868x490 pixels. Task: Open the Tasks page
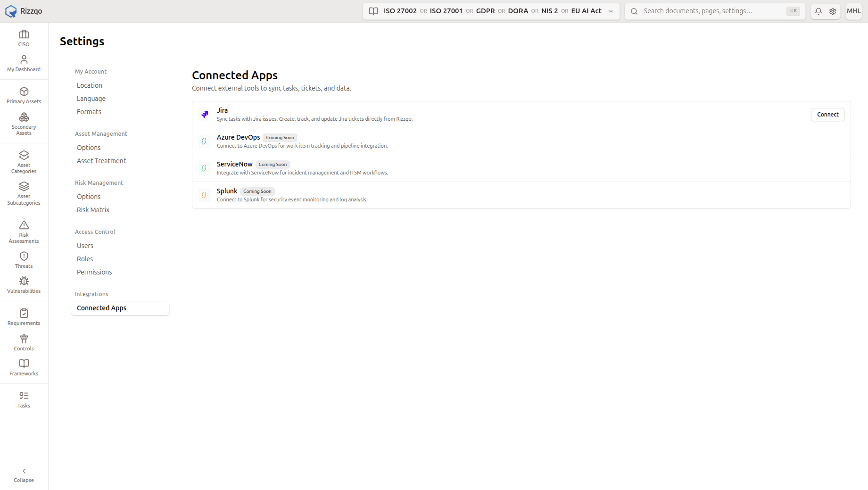(x=24, y=400)
